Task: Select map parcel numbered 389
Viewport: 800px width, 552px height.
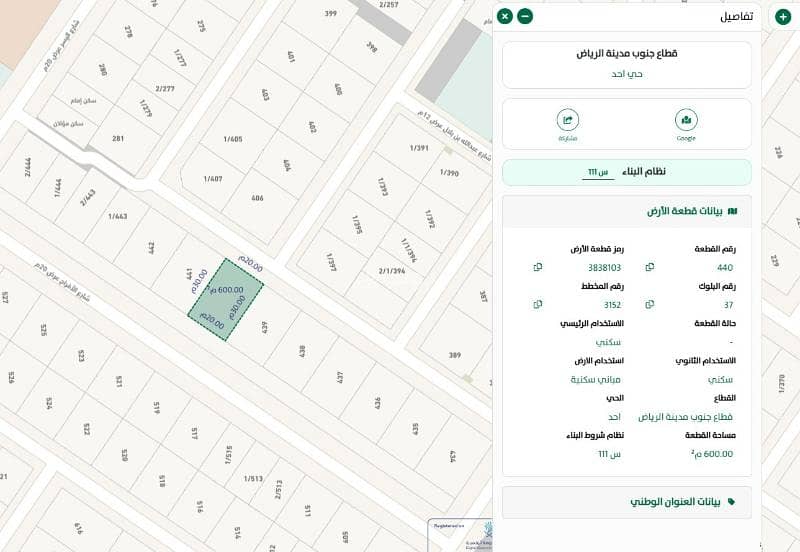Action: click(455, 355)
